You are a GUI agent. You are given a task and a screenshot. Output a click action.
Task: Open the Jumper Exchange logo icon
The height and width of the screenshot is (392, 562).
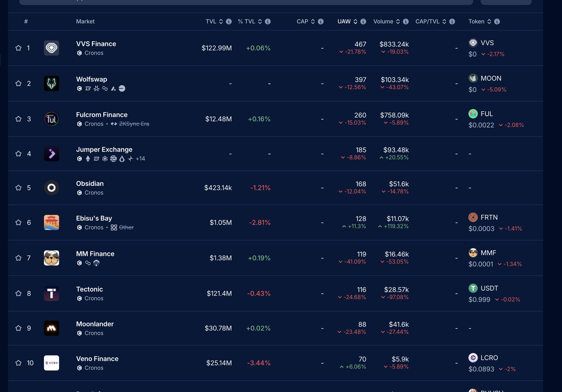tap(51, 154)
